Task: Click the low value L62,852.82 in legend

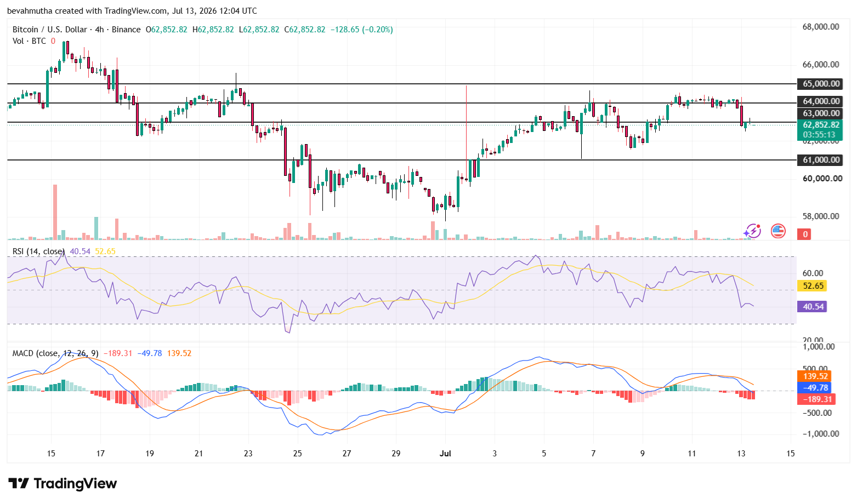Action: (259, 30)
